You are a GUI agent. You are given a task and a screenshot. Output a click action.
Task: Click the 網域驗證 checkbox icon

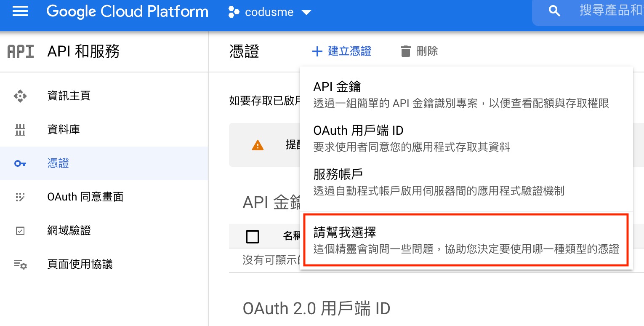pyautogui.click(x=20, y=231)
